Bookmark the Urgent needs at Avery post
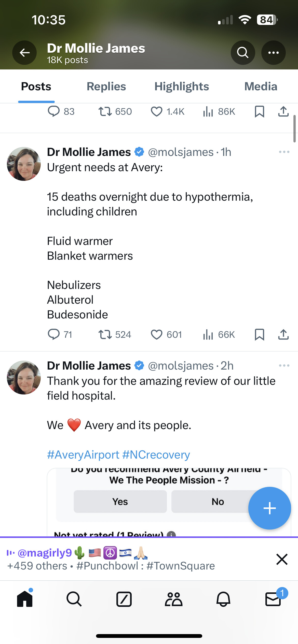The image size is (298, 644). [259, 334]
